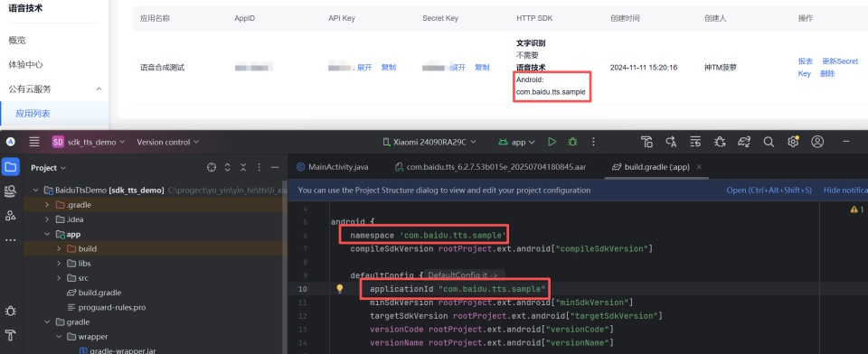Select build.gradle file in project tree
Screen dimensions: 868x354
[93, 293]
